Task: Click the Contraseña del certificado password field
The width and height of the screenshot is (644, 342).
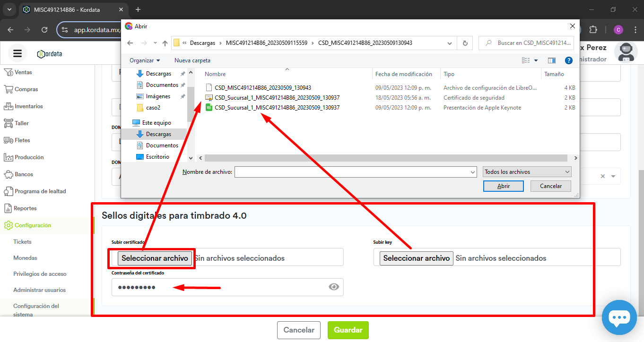Action: tap(218, 287)
